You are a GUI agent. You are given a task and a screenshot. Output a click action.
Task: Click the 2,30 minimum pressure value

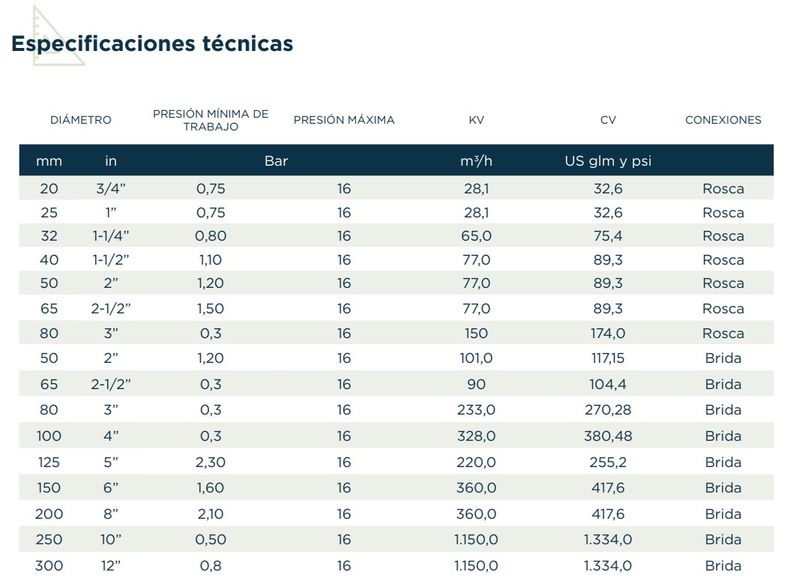click(211, 462)
